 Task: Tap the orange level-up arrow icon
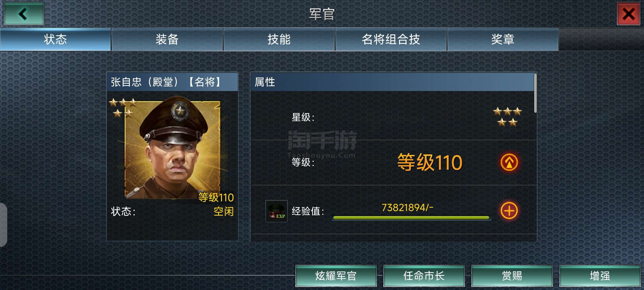pos(509,162)
